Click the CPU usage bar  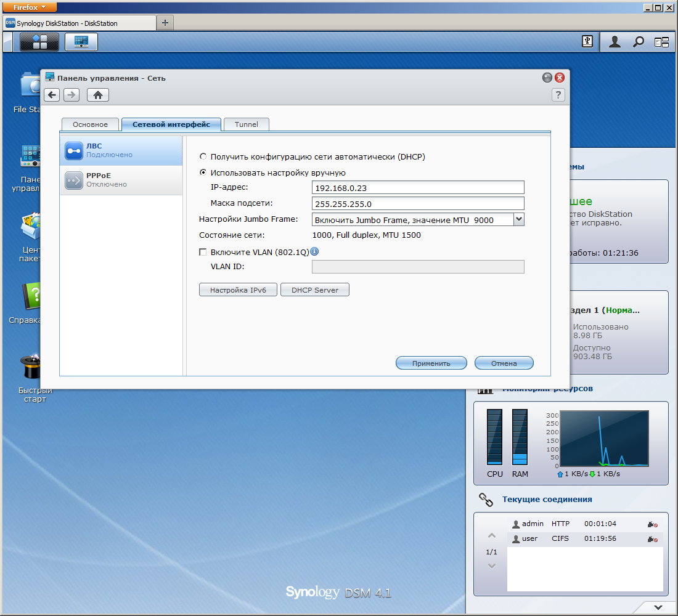pyautogui.click(x=495, y=437)
